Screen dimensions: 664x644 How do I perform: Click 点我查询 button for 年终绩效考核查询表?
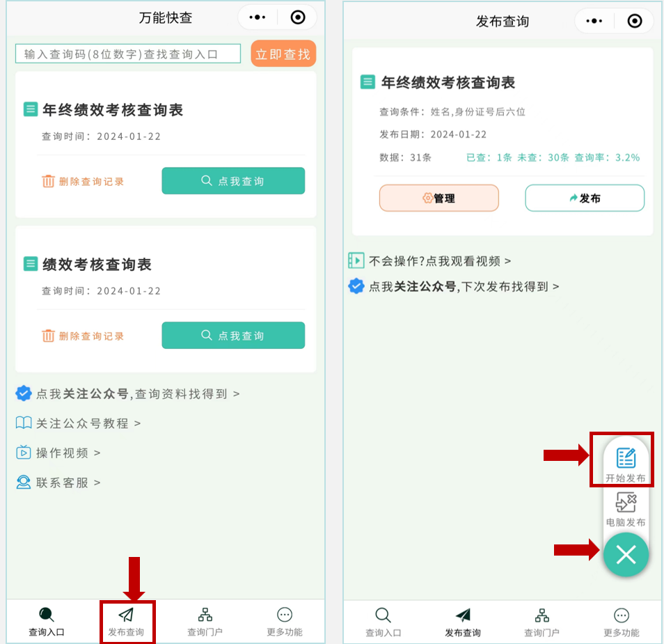click(233, 181)
